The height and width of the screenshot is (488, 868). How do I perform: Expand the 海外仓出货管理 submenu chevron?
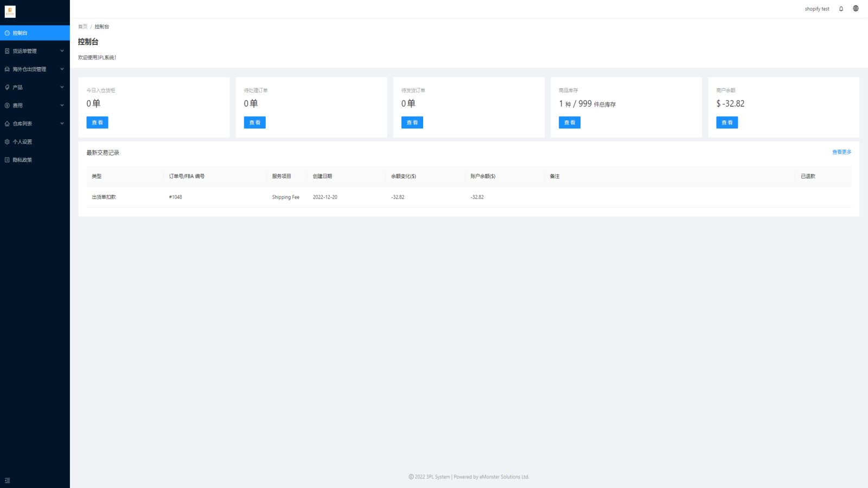pos(62,69)
